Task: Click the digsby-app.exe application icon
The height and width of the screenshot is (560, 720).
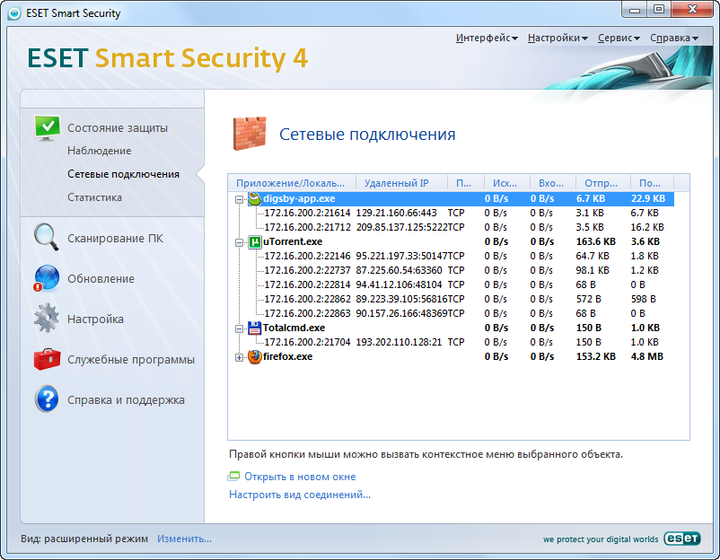Action: (254, 199)
